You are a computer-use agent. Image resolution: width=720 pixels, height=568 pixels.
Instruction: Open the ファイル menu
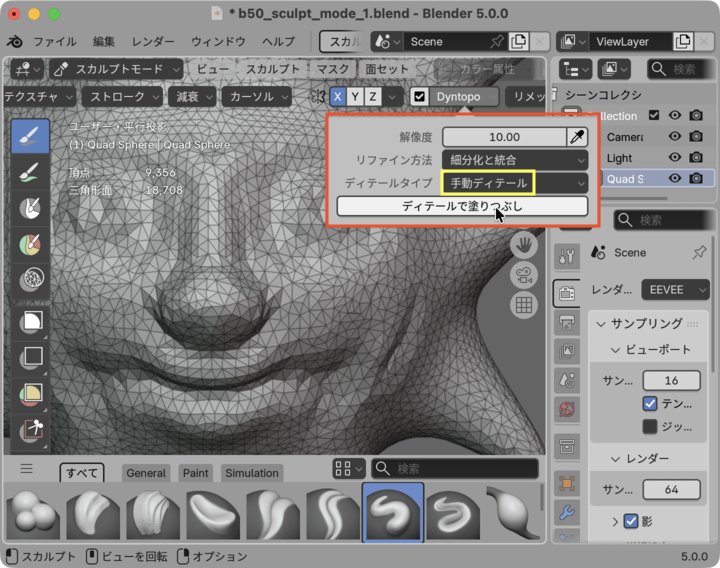click(55, 42)
